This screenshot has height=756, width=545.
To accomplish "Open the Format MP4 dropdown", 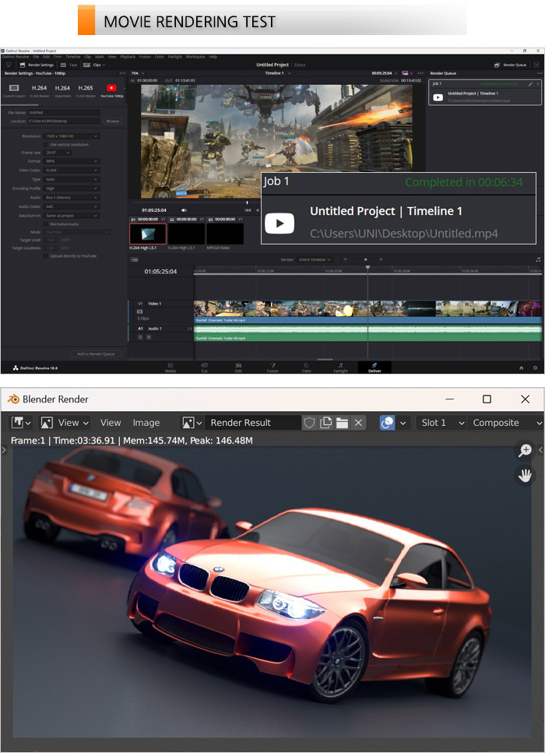I will coord(72,161).
